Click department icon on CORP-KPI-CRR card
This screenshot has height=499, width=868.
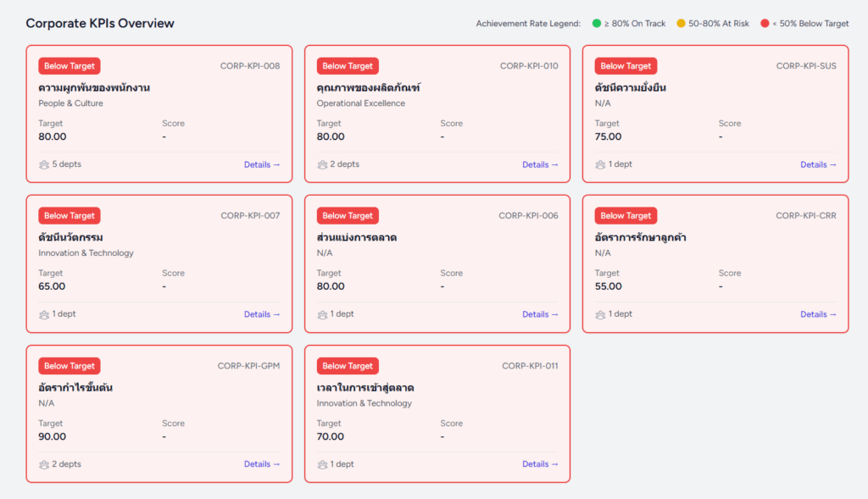pyautogui.click(x=600, y=314)
